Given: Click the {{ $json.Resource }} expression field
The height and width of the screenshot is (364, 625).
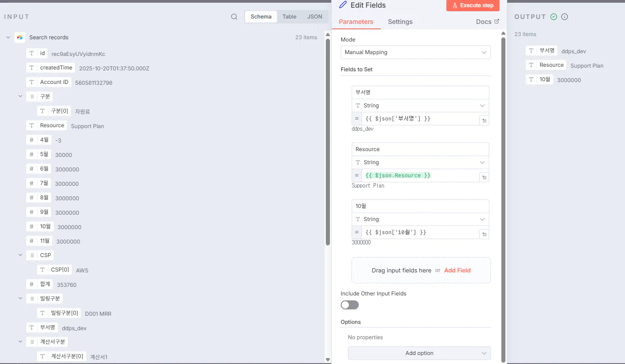Looking at the screenshot, I should [421, 175].
